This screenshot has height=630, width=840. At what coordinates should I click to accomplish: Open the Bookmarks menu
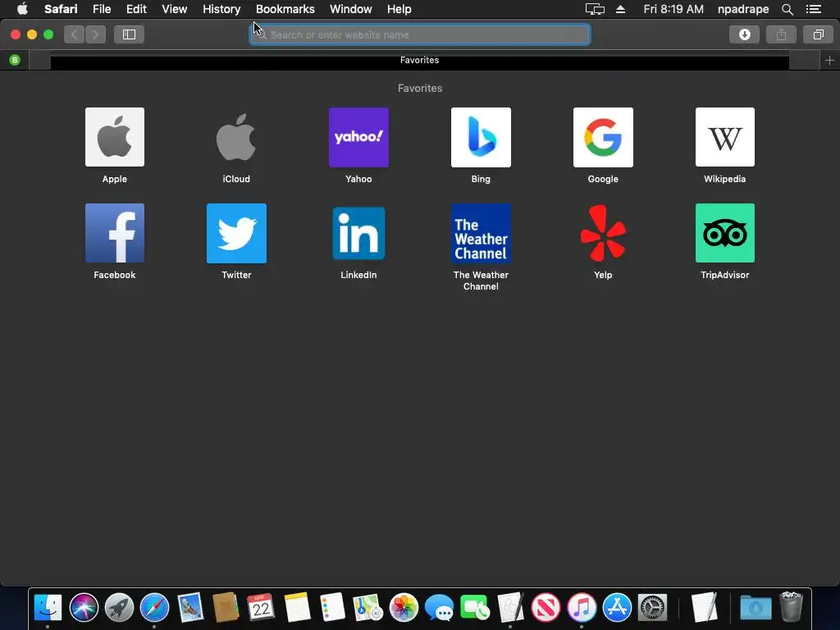coord(285,9)
